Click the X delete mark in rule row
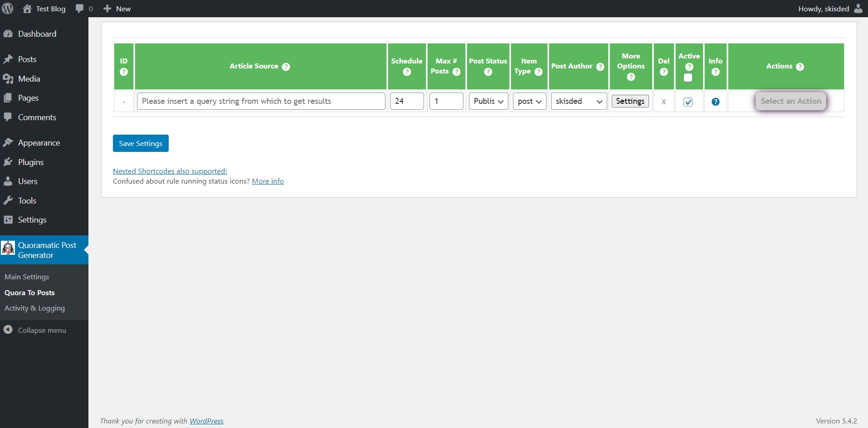This screenshot has width=868, height=428. pos(664,102)
